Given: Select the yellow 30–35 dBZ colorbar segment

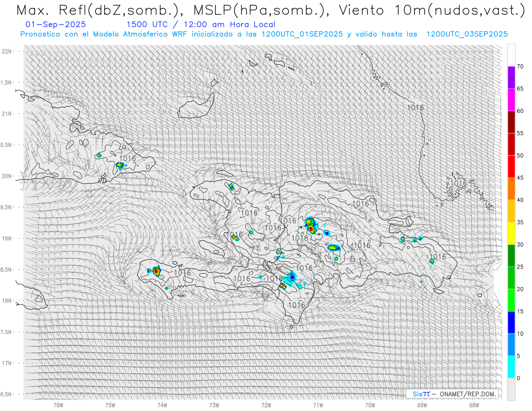Looking at the screenshot, I should [x=511, y=233].
